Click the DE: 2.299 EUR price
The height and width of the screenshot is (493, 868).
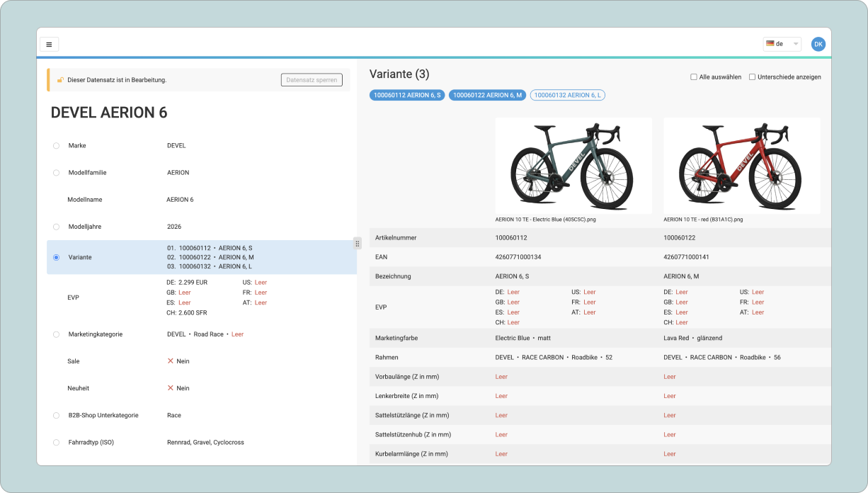coord(187,282)
